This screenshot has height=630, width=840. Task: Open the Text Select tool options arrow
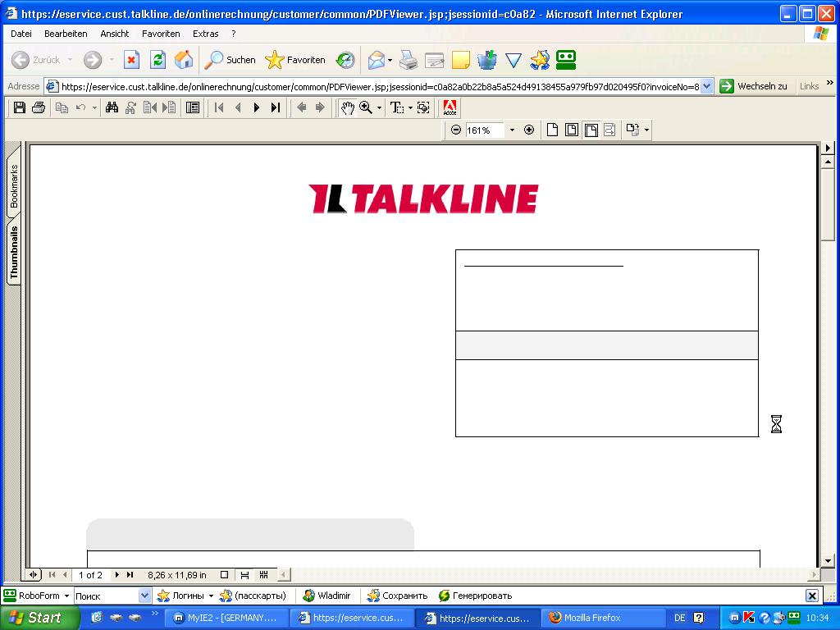click(410, 107)
